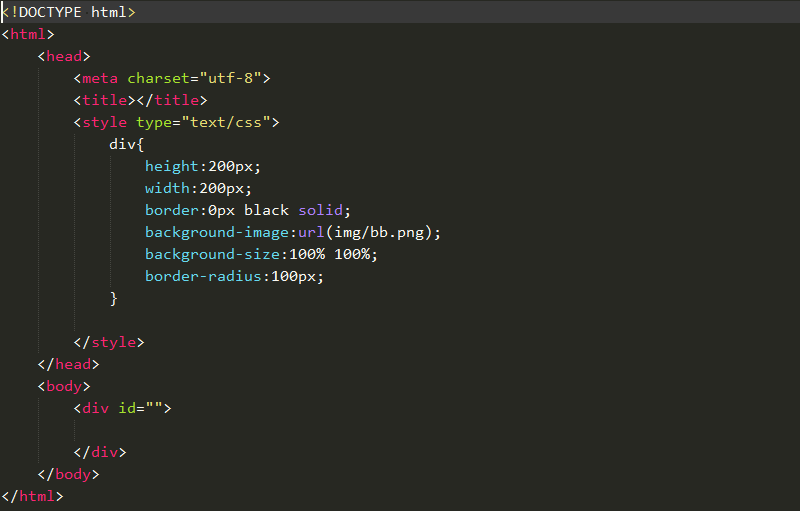Image resolution: width=800 pixels, height=511 pixels.
Task: Click the meta charset utf-8 line
Action: (172, 78)
